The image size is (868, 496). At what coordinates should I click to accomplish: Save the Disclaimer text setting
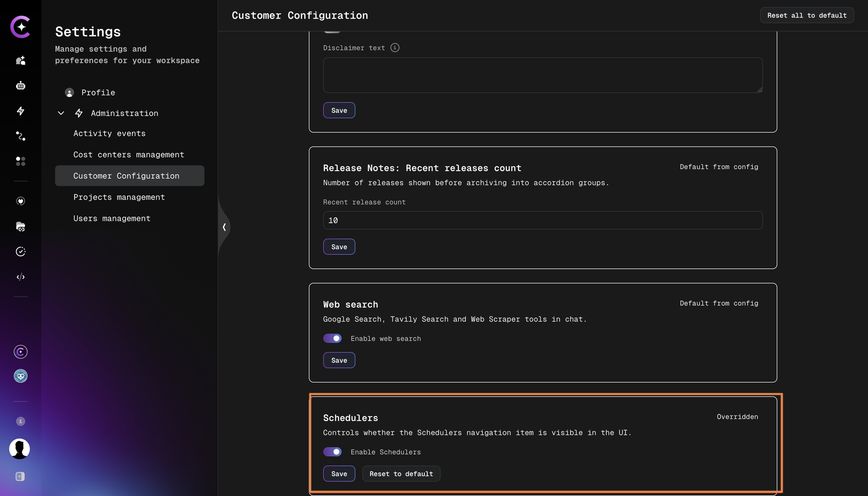339,110
